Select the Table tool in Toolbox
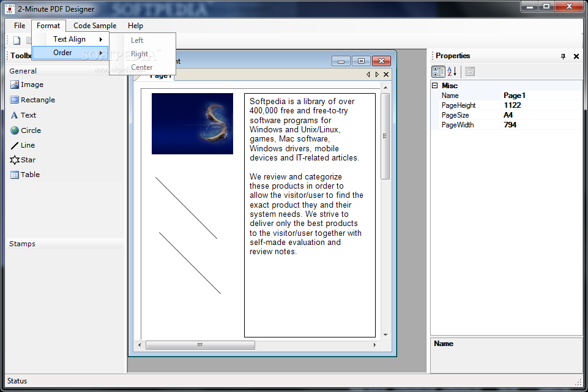 (x=25, y=175)
